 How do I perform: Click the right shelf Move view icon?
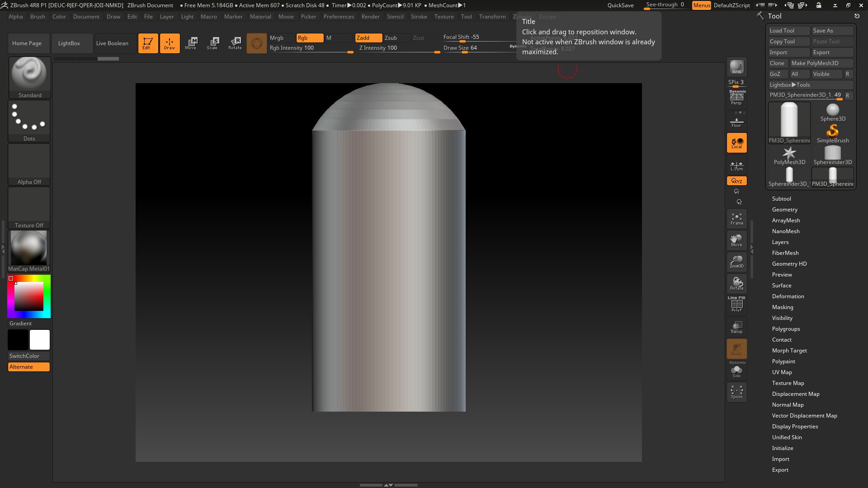(736, 240)
